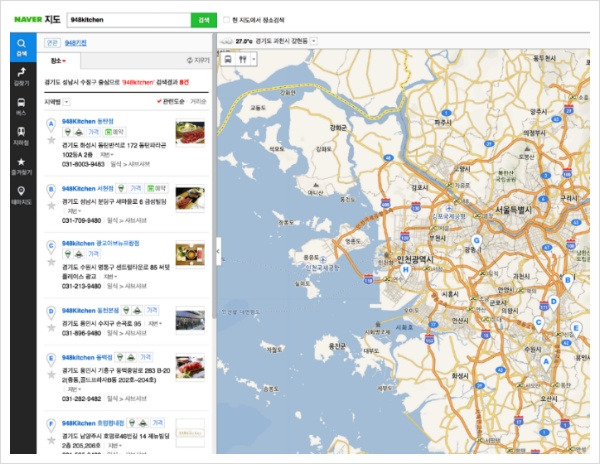Expand 지번 address for result A
The image size is (600, 464).
(x=107, y=155)
